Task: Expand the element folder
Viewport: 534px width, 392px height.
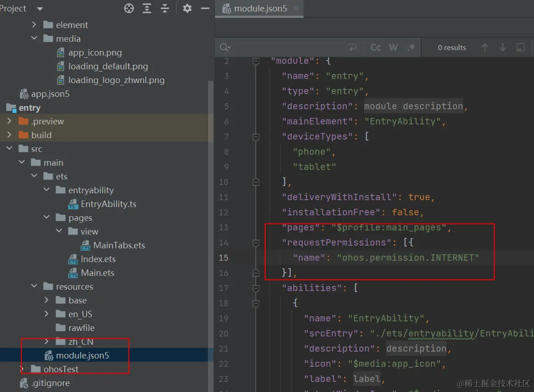Action: pos(34,24)
